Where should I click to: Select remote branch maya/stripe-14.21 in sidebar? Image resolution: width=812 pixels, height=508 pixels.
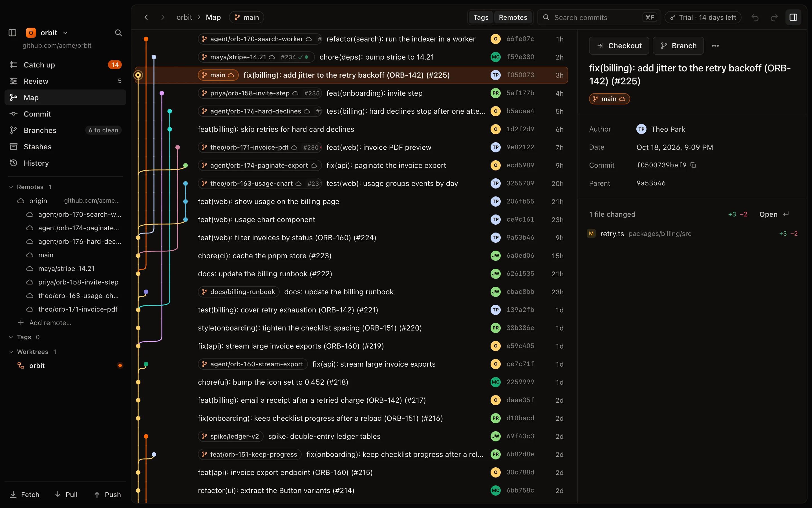pyautogui.click(x=67, y=268)
